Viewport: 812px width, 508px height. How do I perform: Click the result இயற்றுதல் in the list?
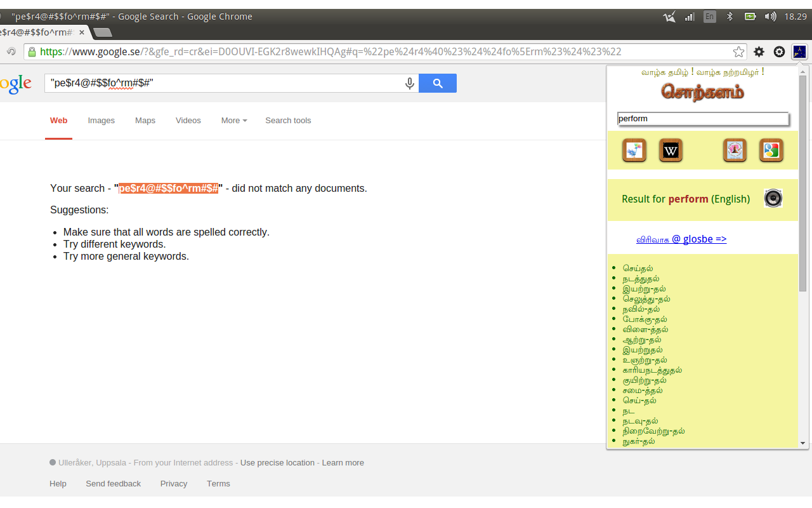click(643, 350)
